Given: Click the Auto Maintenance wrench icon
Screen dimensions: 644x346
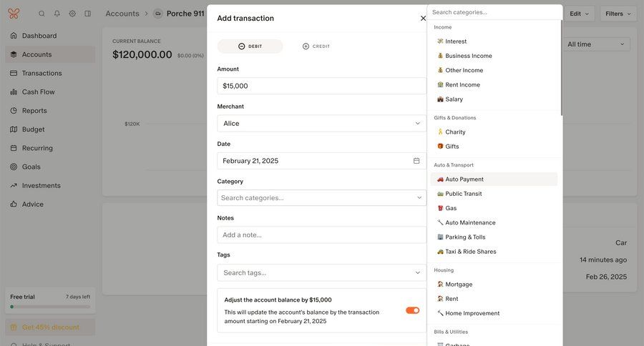Looking at the screenshot, I should point(440,222).
